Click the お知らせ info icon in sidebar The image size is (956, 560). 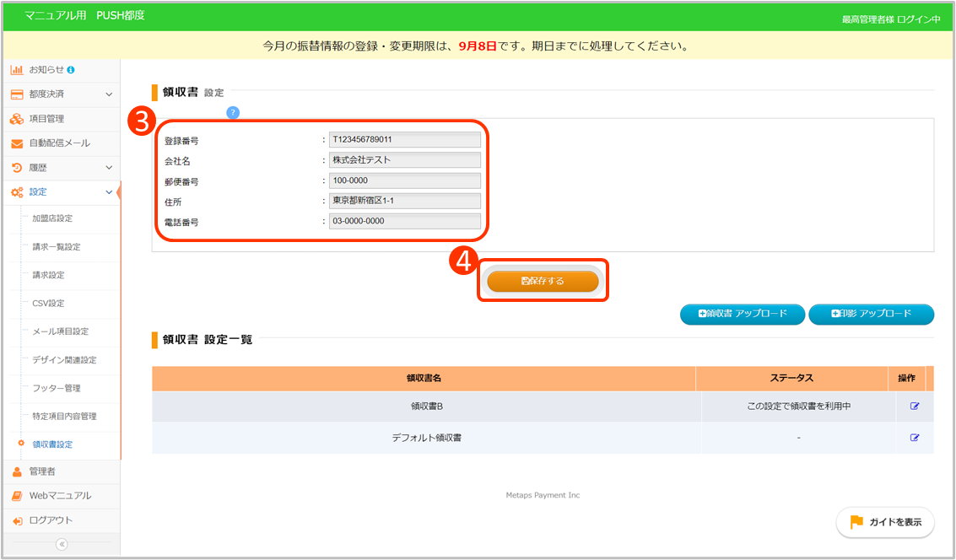coord(71,69)
